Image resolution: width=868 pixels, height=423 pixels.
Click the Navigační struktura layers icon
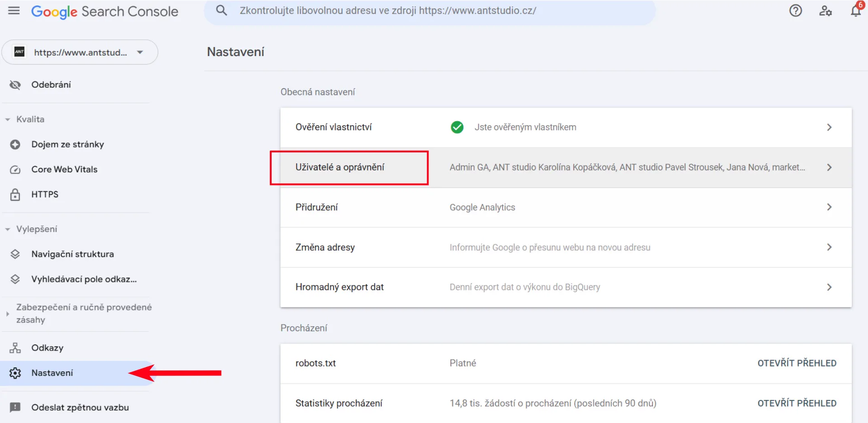(15, 254)
